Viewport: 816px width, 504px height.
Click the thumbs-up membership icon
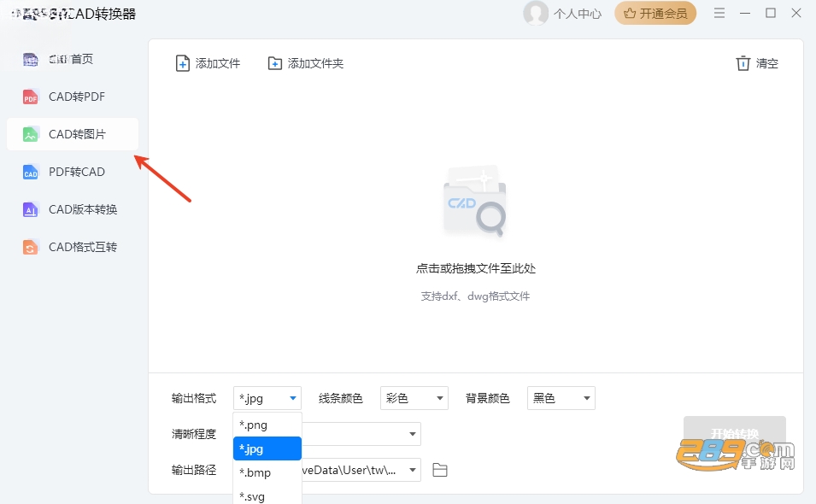click(x=630, y=14)
